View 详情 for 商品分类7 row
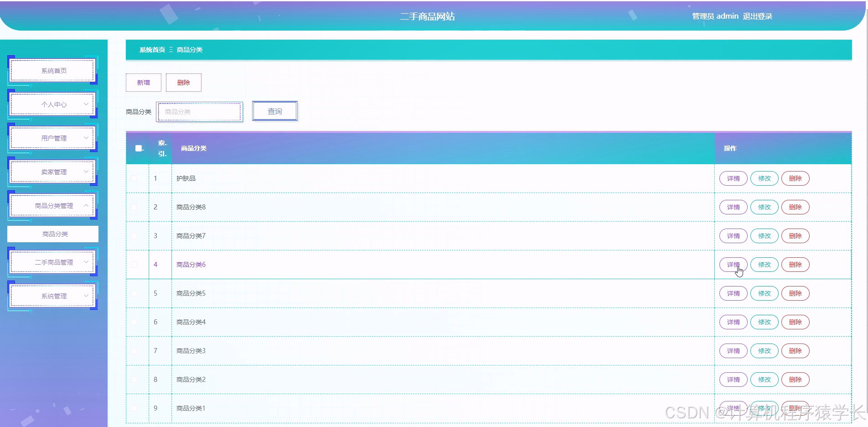Viewport: 868px width, 427px height. click(734, 236)
